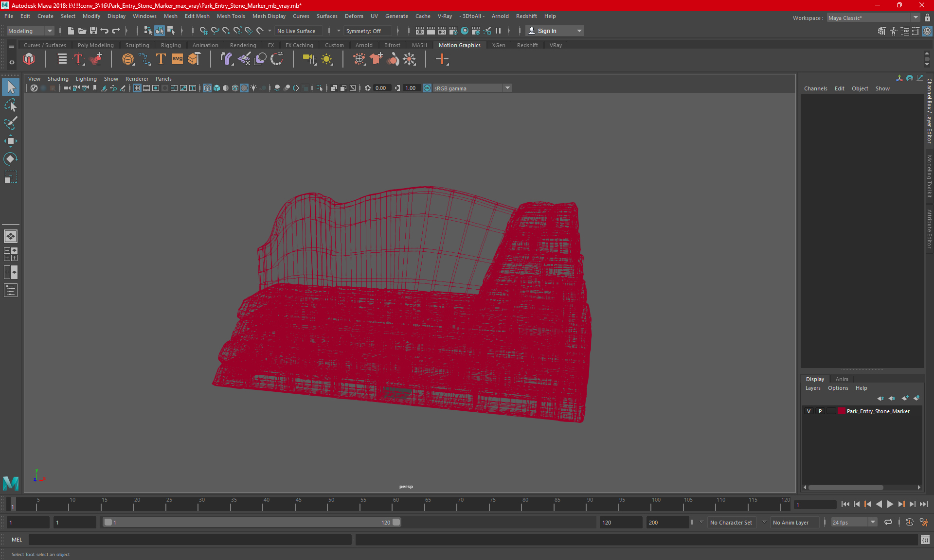Open the Mesh Tools menu
The height and width of the screenshot is (560, 934).
tap(231, 16)
